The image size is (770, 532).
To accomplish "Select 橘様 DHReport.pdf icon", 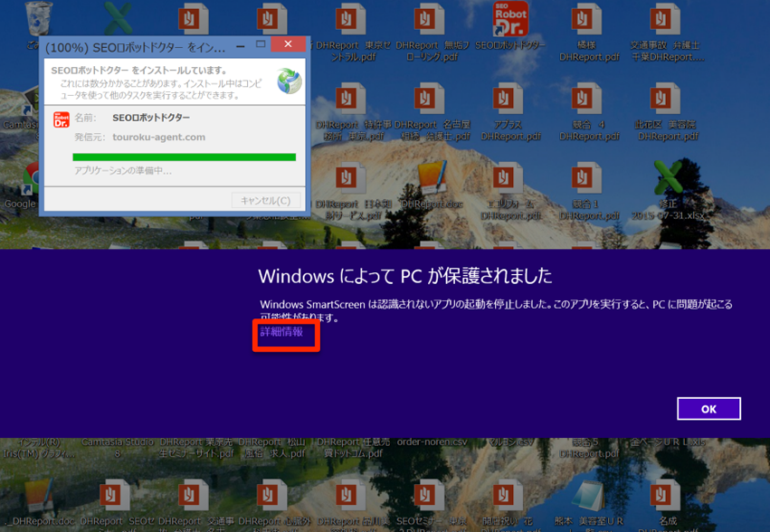I will pyautogui.click(x=585, y=20).
